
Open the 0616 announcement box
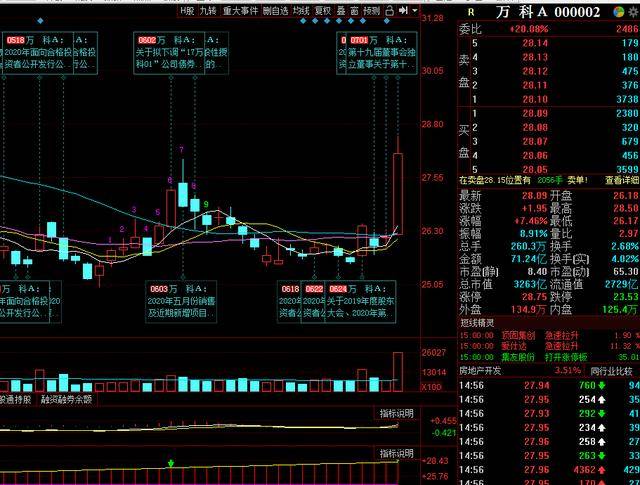289,301
